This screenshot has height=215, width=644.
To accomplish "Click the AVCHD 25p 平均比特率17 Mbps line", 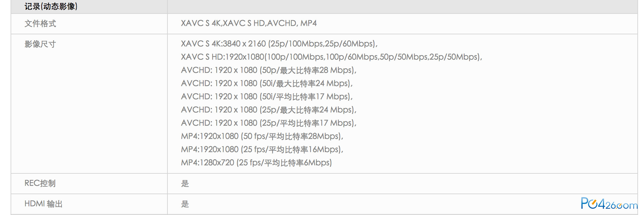I will coord(268,123).
